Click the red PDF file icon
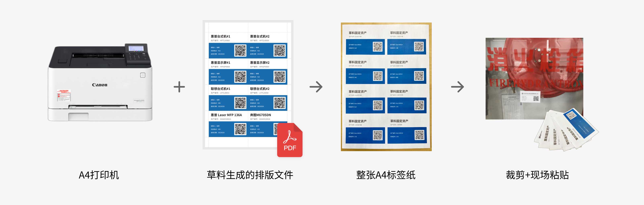This screenshot has width=644, height=205. coord(290,140)
